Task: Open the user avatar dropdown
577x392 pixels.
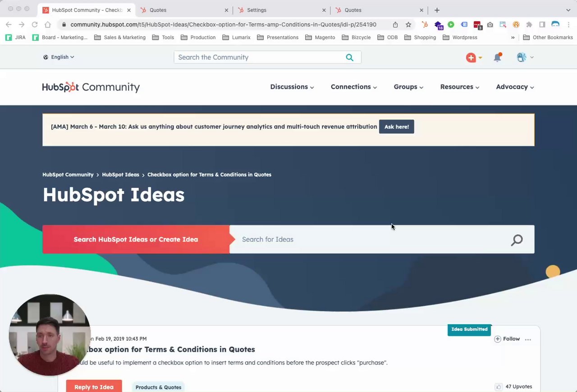Action: pos(525,57)
